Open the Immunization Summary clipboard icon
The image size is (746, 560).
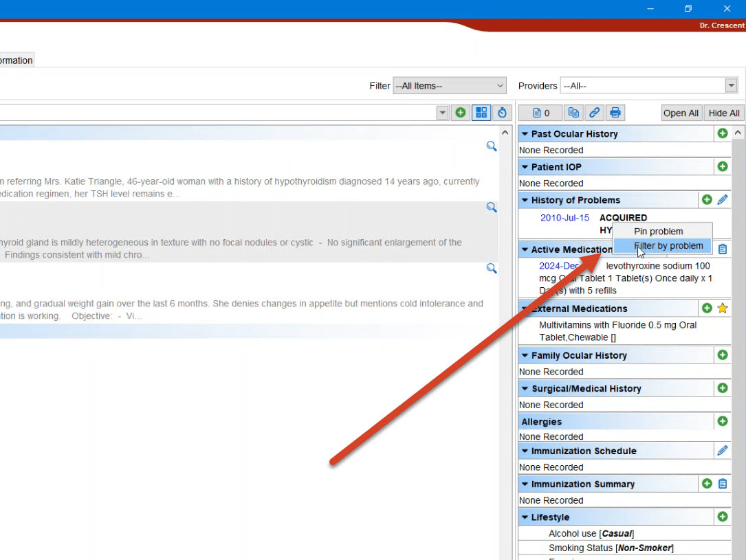click(x=722, y=484)
